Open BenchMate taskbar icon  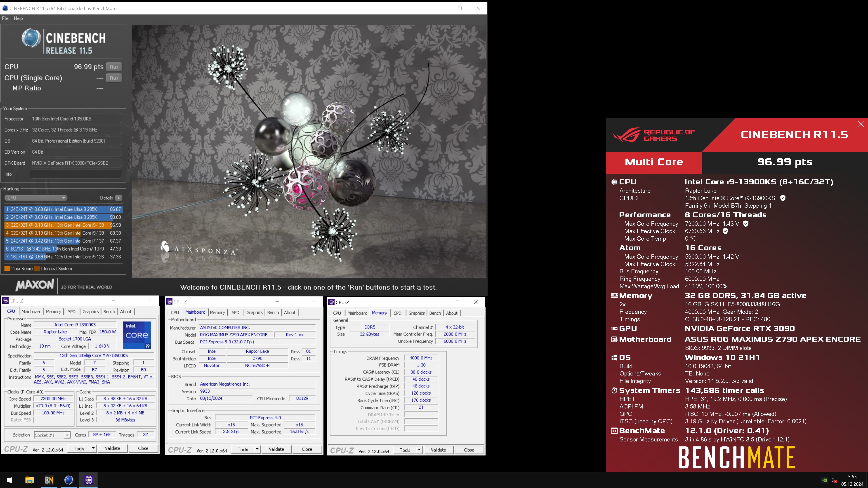tap(49, 480)
